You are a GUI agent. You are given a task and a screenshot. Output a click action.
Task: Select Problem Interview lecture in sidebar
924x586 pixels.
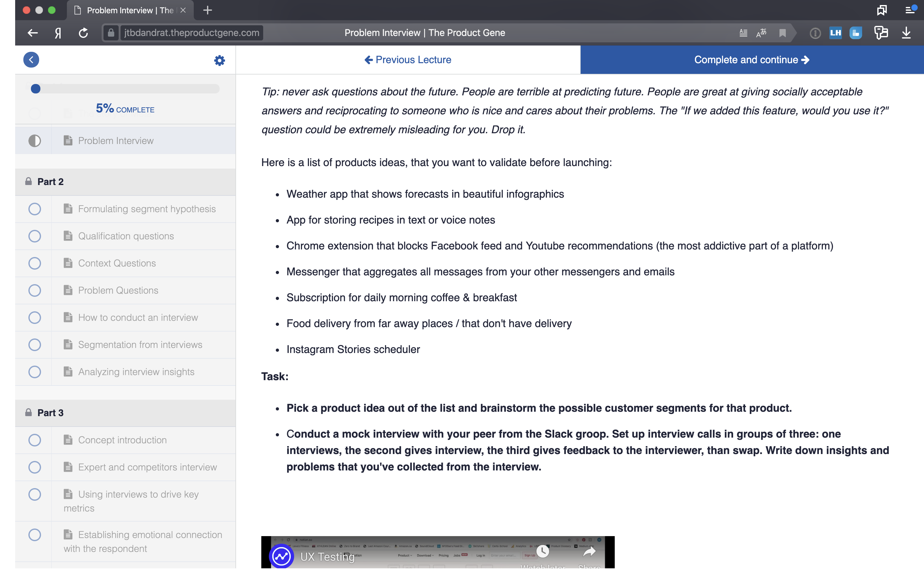tap(116, 141)
